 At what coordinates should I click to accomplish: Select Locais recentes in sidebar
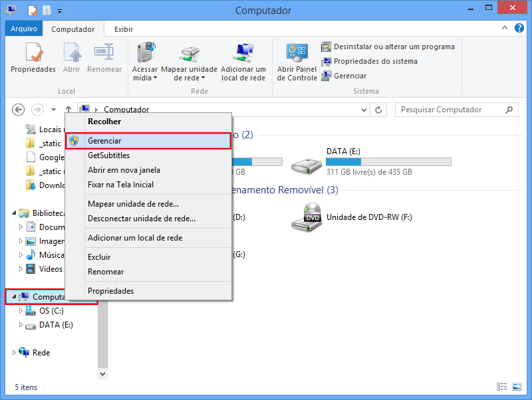(x=45, y=129)
